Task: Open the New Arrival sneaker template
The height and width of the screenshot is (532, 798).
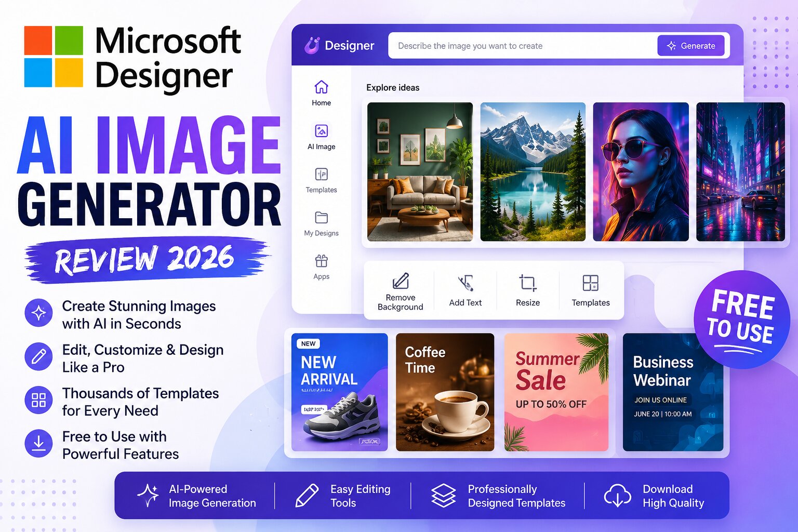Action: tap(340, 392)
